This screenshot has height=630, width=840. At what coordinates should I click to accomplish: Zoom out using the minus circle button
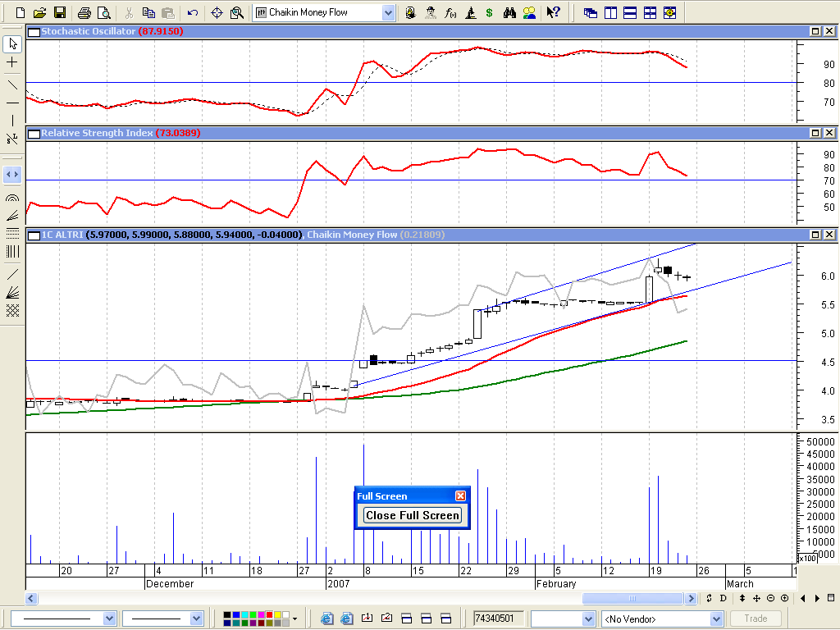tap(770, 598)
